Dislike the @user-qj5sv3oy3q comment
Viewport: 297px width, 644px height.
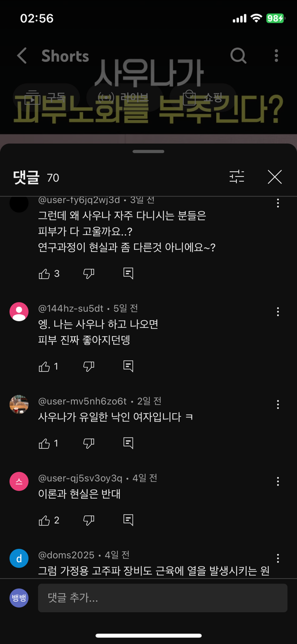89,520
